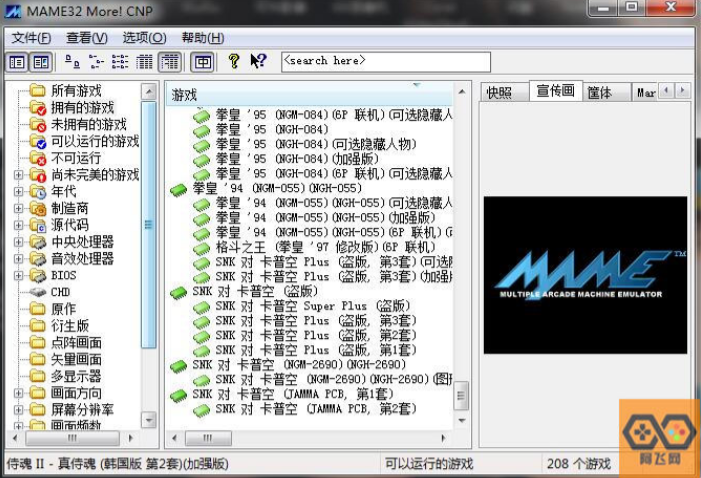
Task: Select the grouped view toolbar icon
Action: click(169, 62)
